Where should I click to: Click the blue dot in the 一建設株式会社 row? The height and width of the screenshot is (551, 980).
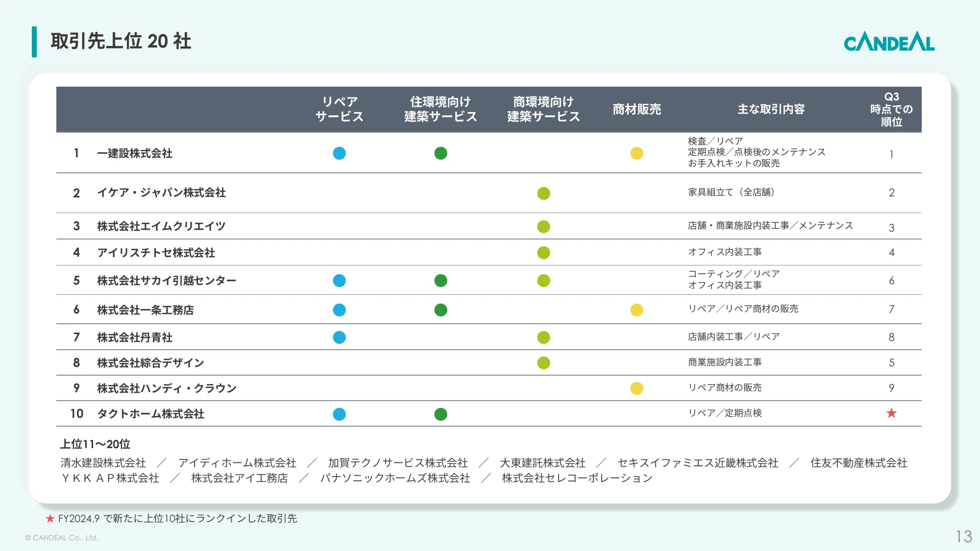click(x=339, y=153)
